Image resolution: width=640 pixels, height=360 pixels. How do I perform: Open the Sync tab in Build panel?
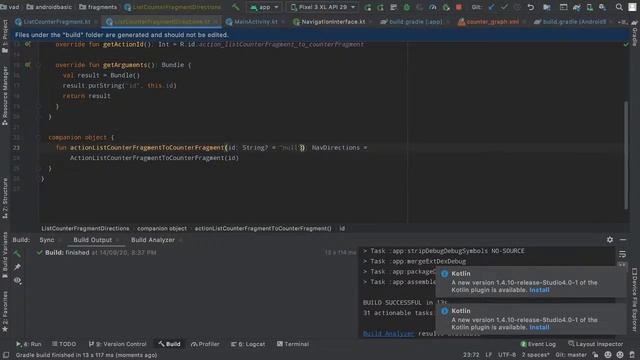[x=47, y=240]
